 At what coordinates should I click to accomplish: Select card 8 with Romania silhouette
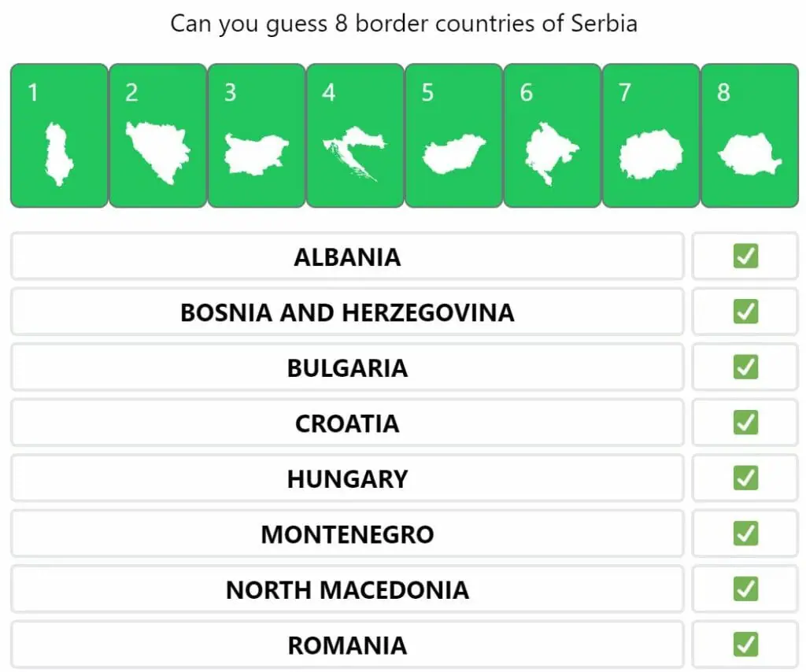(750, 135)
